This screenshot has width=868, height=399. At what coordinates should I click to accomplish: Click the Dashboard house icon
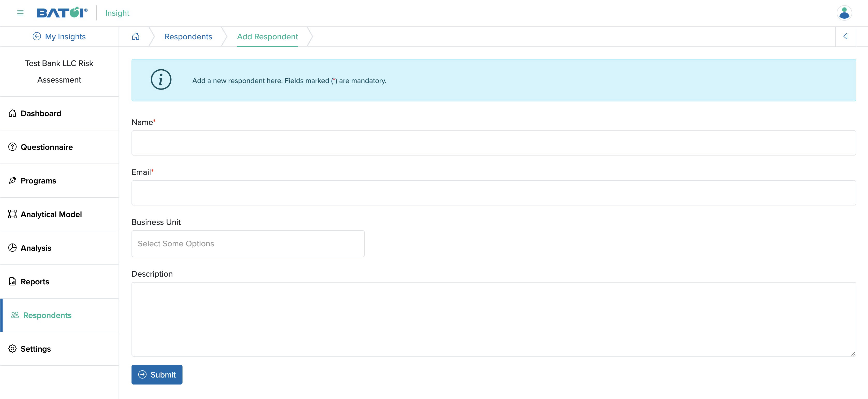tap(12, 113)
